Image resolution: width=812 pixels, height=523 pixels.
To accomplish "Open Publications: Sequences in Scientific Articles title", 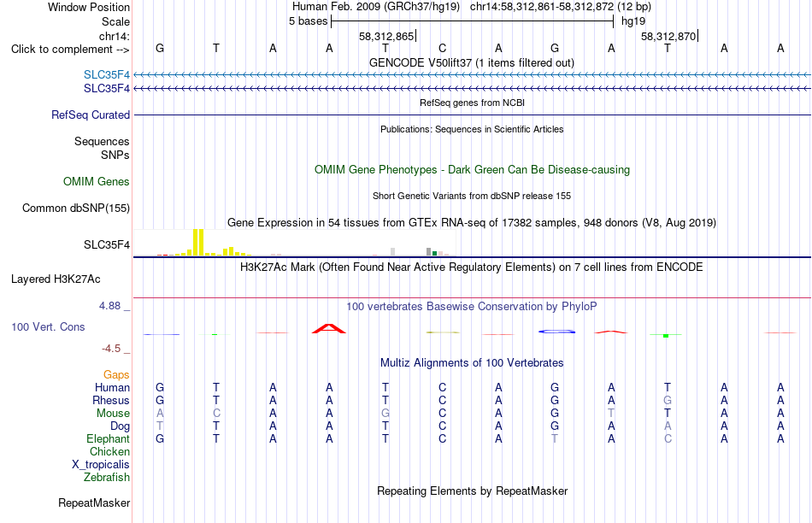I will pos(472,129).
